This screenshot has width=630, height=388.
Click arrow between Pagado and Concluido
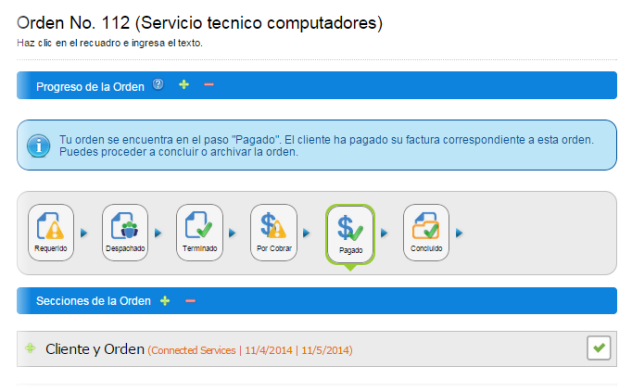384,233
